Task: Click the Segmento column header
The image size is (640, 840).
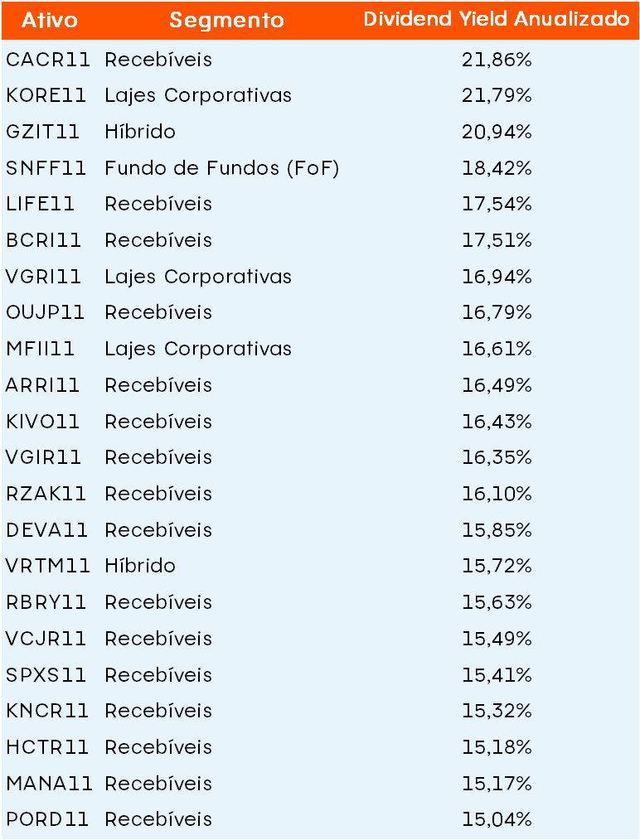Action: 226,20
